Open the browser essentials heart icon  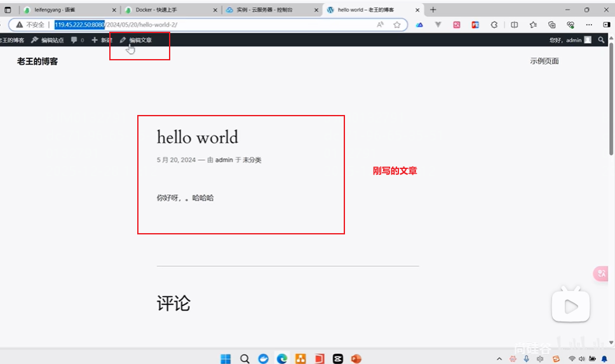click(571, 25)
